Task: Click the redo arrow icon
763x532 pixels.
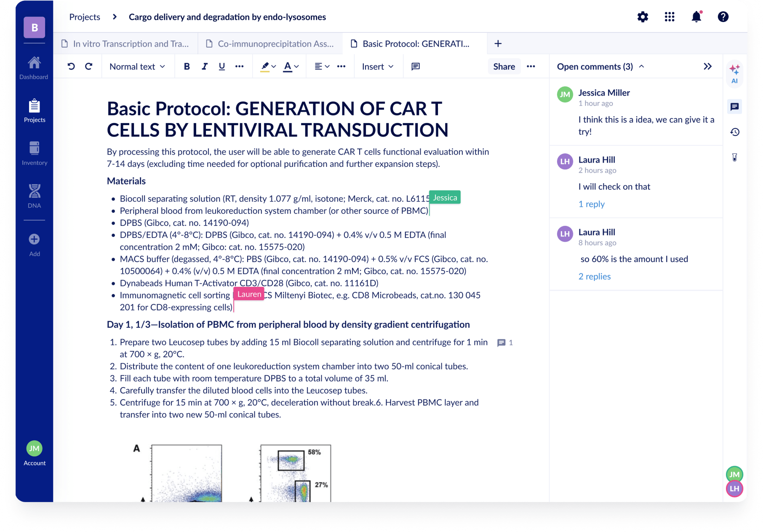Action: [x=88, y=67]
